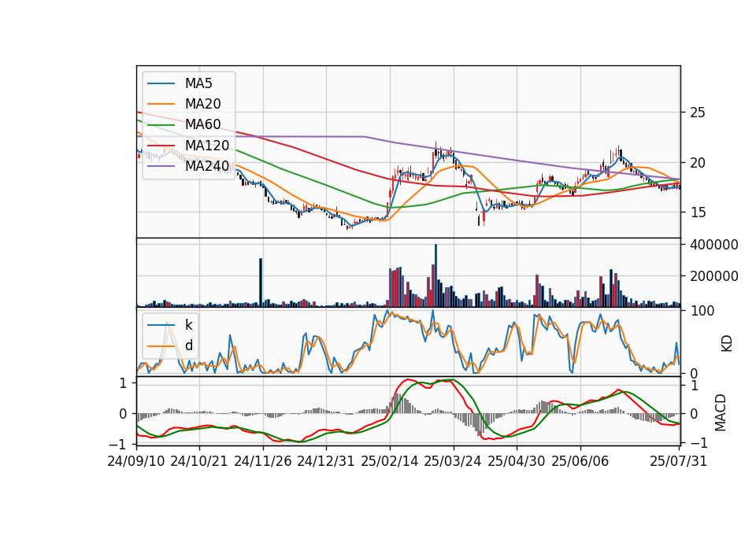
Task: Click the tallest volume bar near 25/03
Action: pyautogui.click(x=435, y=275)
